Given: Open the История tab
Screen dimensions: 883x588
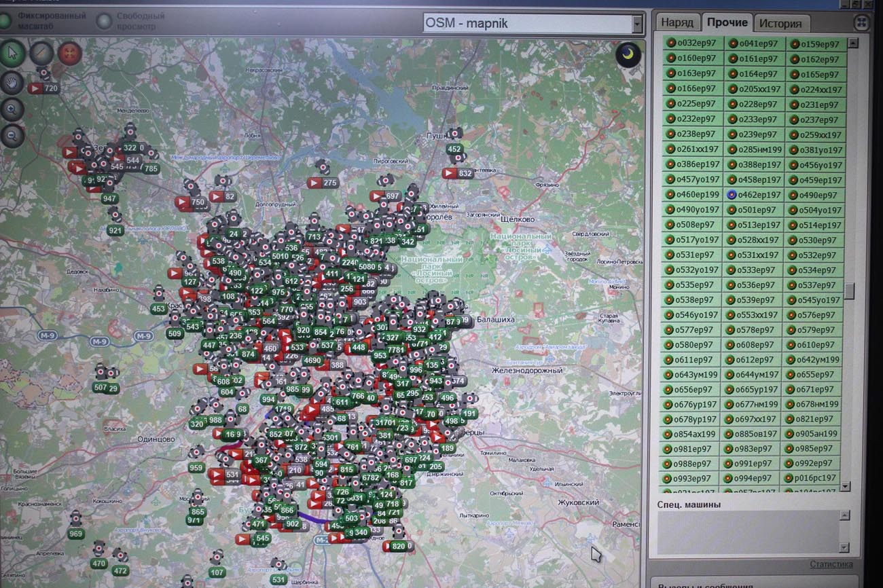Looking at the screenshot, I should (x=780, y=24).
